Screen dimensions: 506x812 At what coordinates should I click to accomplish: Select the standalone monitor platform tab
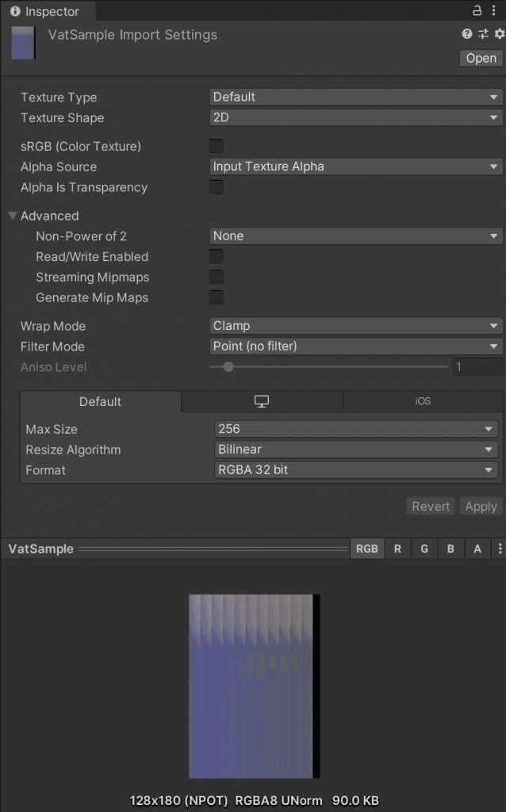pyautogui.click(x=262, y=401)
